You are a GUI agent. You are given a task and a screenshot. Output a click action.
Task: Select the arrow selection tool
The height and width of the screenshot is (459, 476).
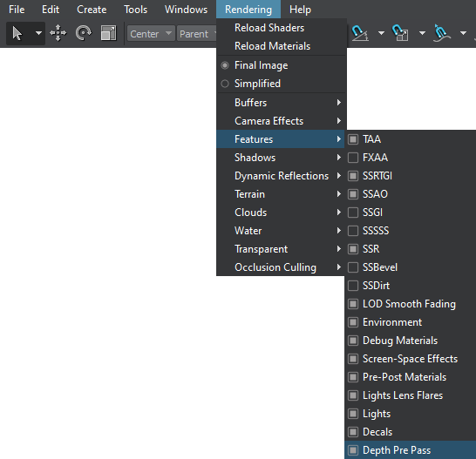click(17, 33)
